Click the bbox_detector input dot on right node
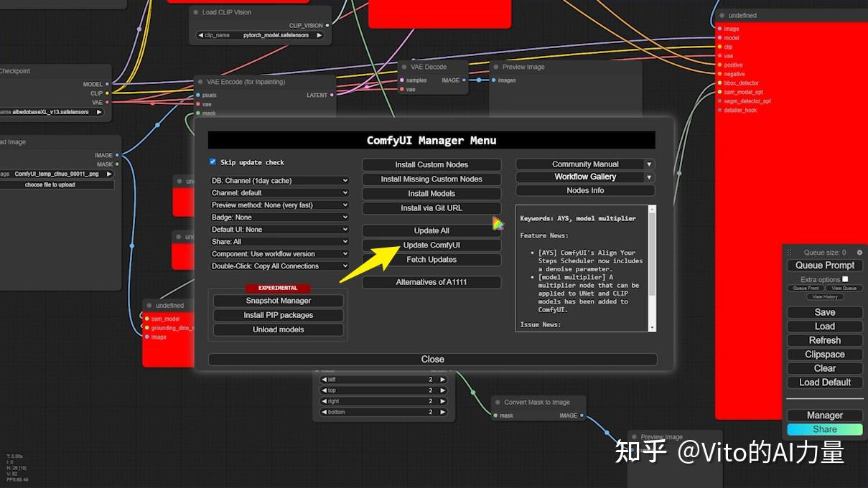 719,83
